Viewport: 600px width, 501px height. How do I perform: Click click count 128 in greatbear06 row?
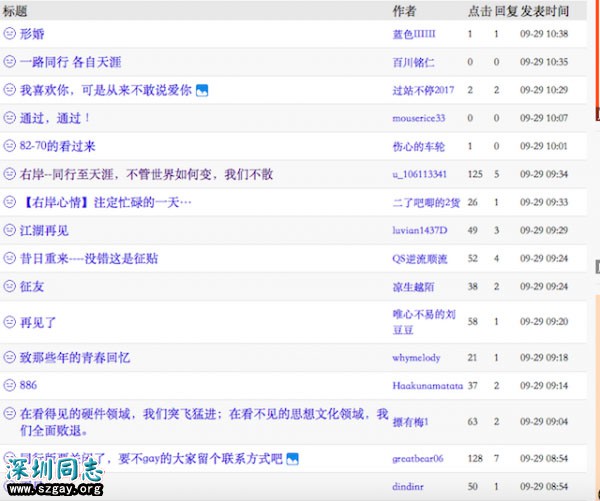(475, 458)
